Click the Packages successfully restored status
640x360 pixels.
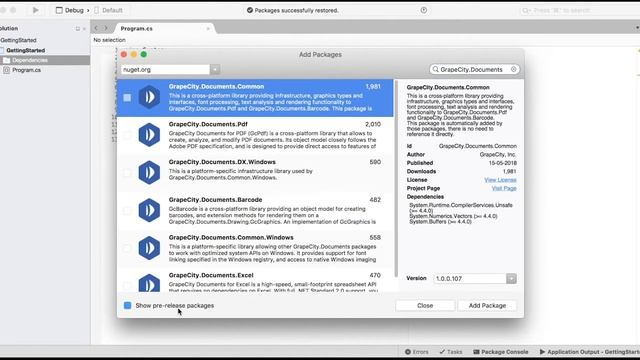(x=293, y=10)
